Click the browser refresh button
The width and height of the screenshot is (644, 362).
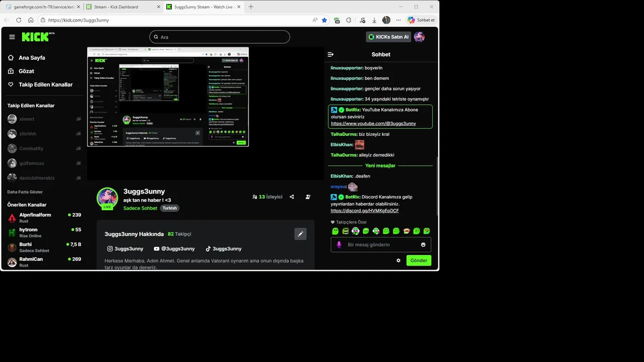[x=19, y=20]
